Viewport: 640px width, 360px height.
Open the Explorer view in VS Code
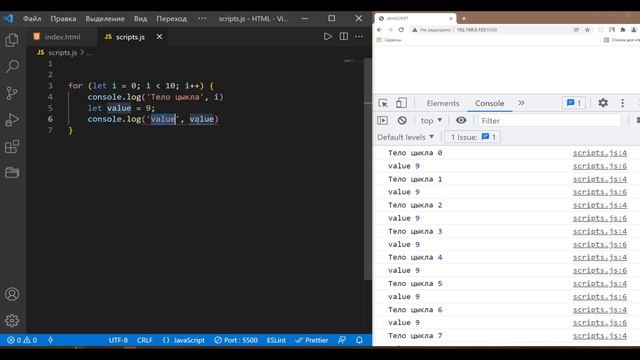(12, 40)
